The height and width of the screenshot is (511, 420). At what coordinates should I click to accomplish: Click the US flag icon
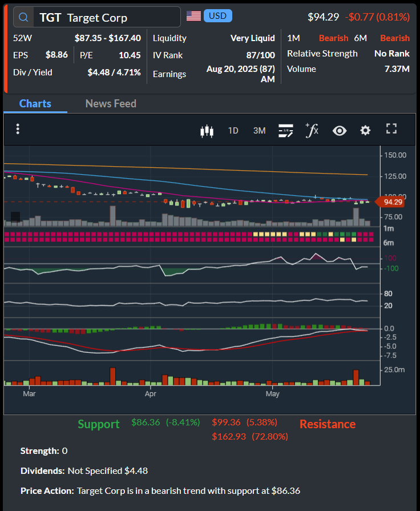pyautogui.click(x=193, y=16)
